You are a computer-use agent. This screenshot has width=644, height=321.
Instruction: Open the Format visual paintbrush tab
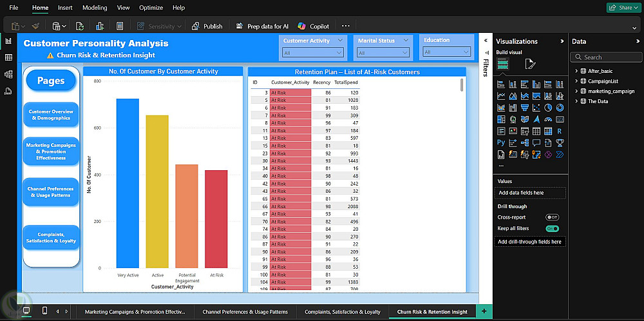530,64
